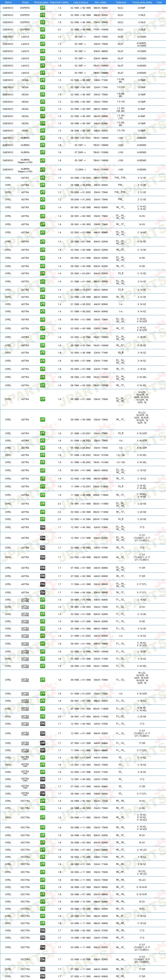This screenshot has width=166, height=980.
Task: Click the Oznaczenie silnika column header
Action: click(142, 2)
